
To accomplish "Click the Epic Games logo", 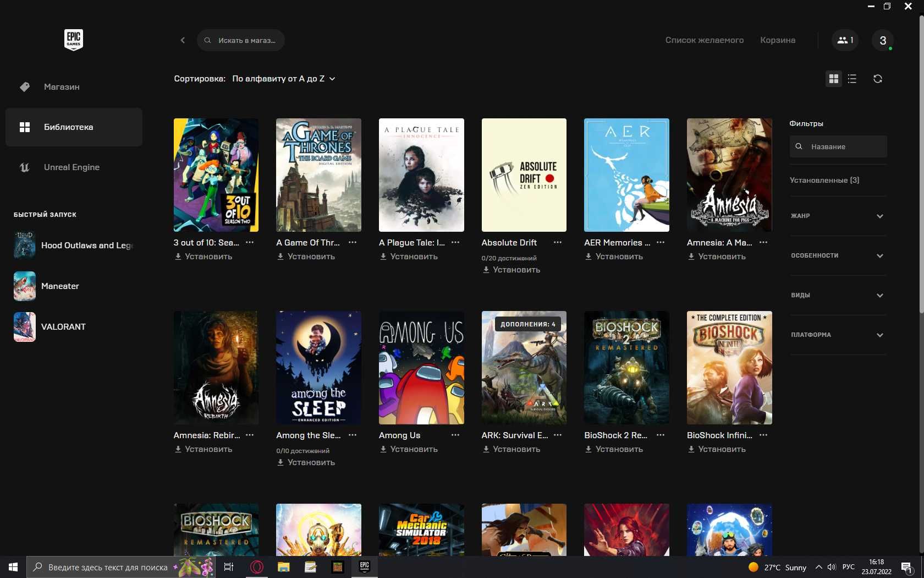I will tap(74, 40).
